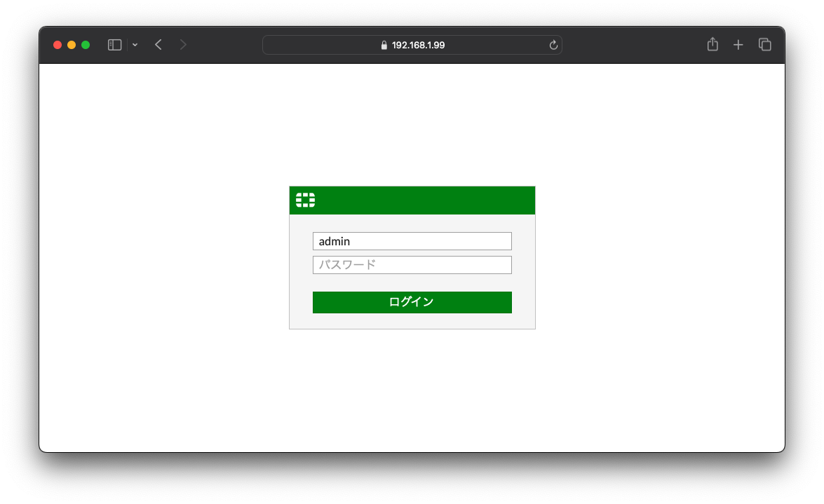Screen dimensions: 824x504
Task: Reload the FortiGate login page
Action: (553, 44)
